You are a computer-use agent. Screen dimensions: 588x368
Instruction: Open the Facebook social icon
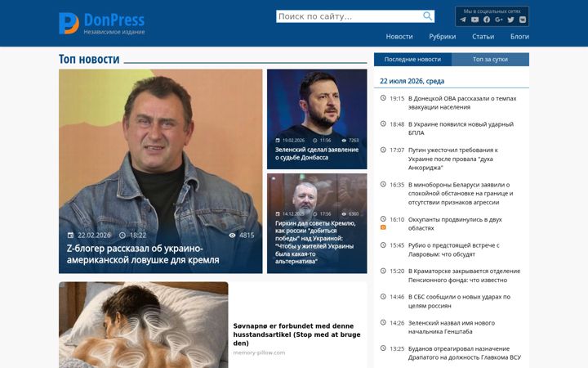point(487,20)
